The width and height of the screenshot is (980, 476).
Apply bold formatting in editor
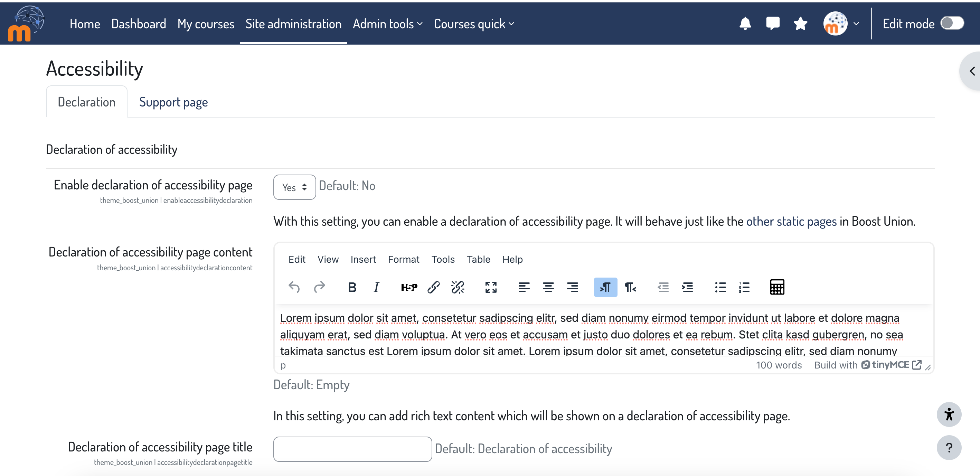click(x=352, y=287)
